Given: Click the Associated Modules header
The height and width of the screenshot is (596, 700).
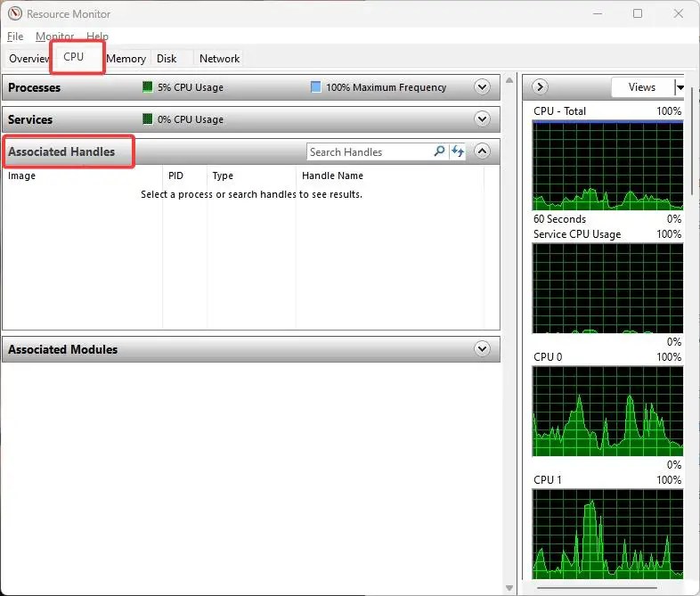Looking at the screenshot, I should click(x=251, y=349).
